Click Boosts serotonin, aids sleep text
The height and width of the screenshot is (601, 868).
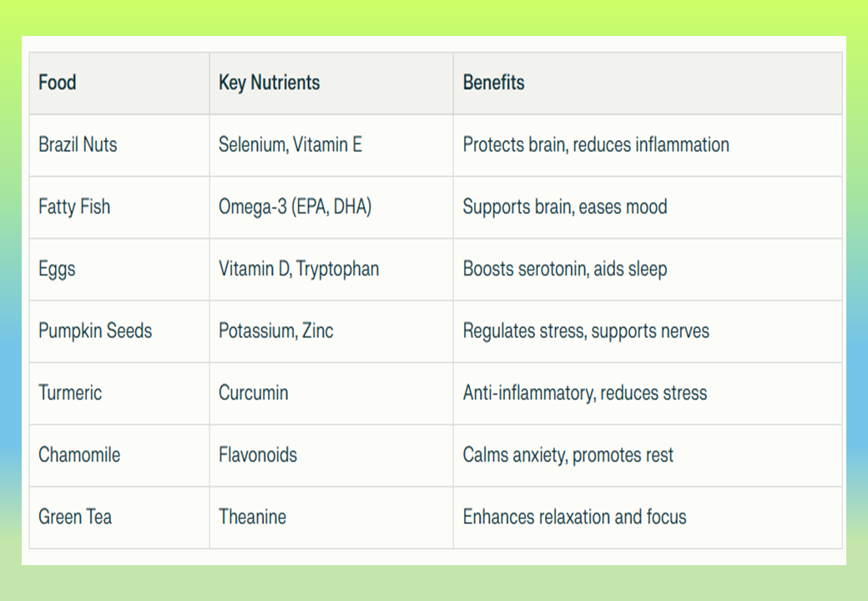coord(565,269)
